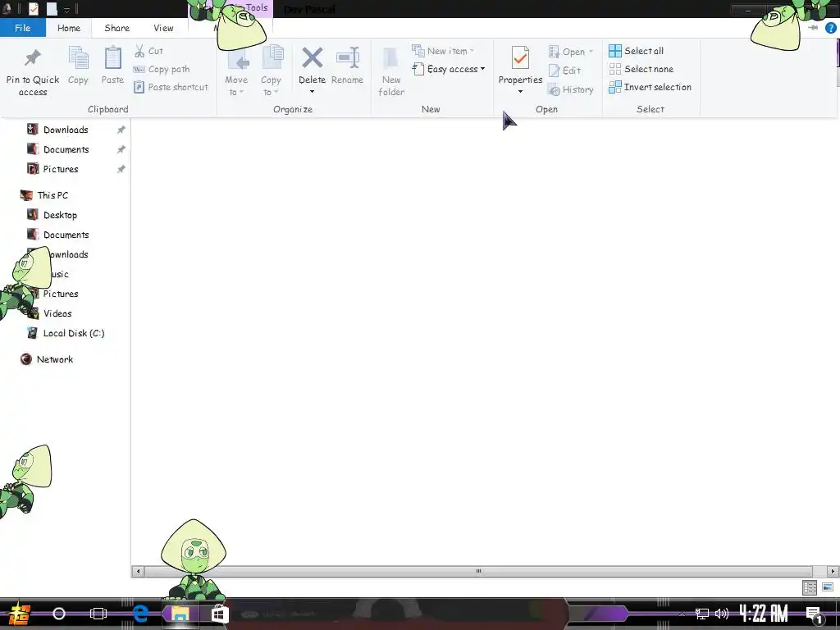Click the Paste clipboard icon

coord(112,58)
